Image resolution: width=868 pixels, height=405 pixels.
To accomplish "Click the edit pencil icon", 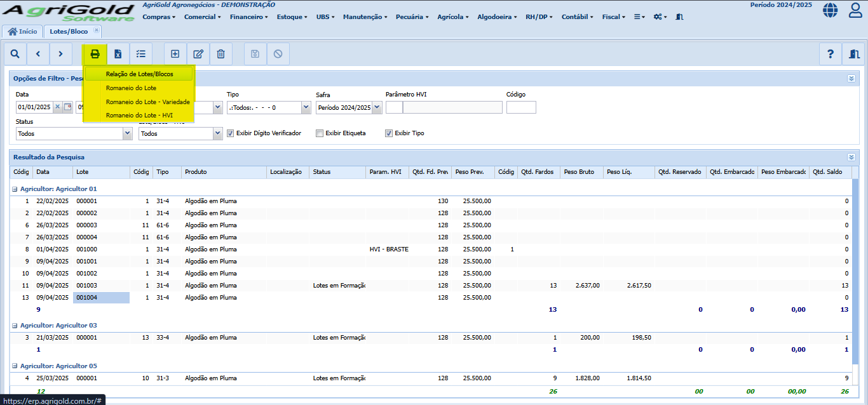I will (x=198, y=54).
